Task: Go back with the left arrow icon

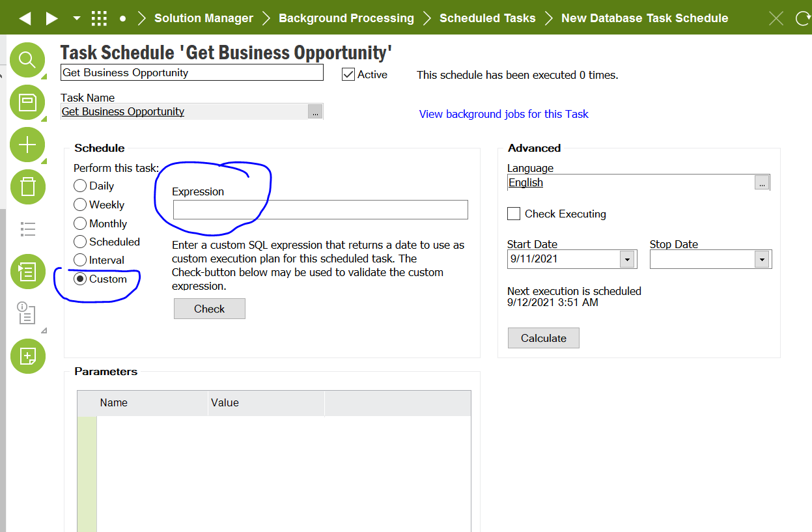Action: click(25, 18)
